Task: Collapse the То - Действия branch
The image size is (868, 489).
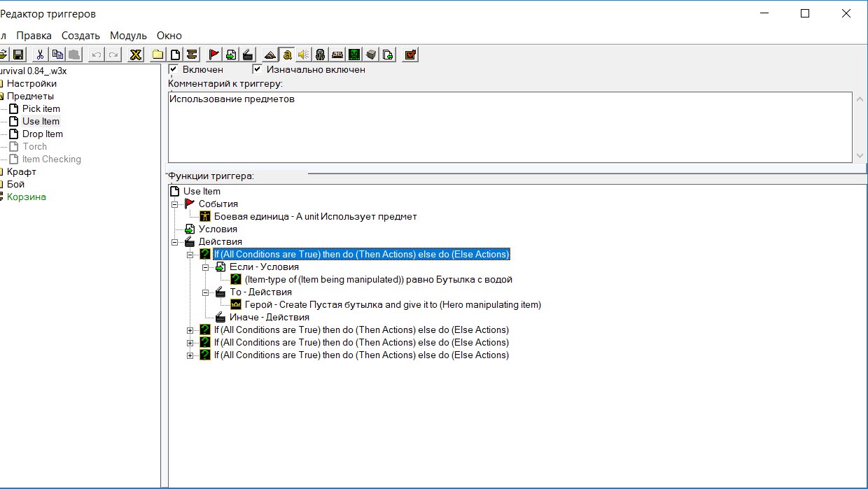Action: tap(205, 292)
